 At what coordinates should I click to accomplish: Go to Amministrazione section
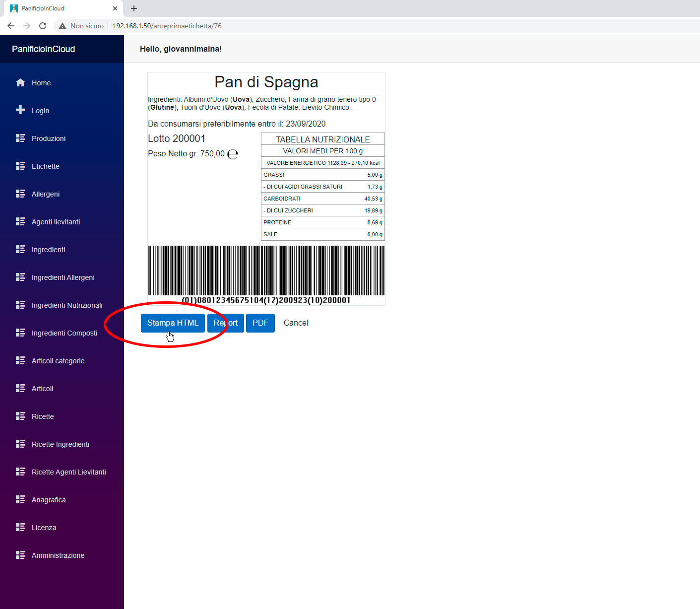58,555
